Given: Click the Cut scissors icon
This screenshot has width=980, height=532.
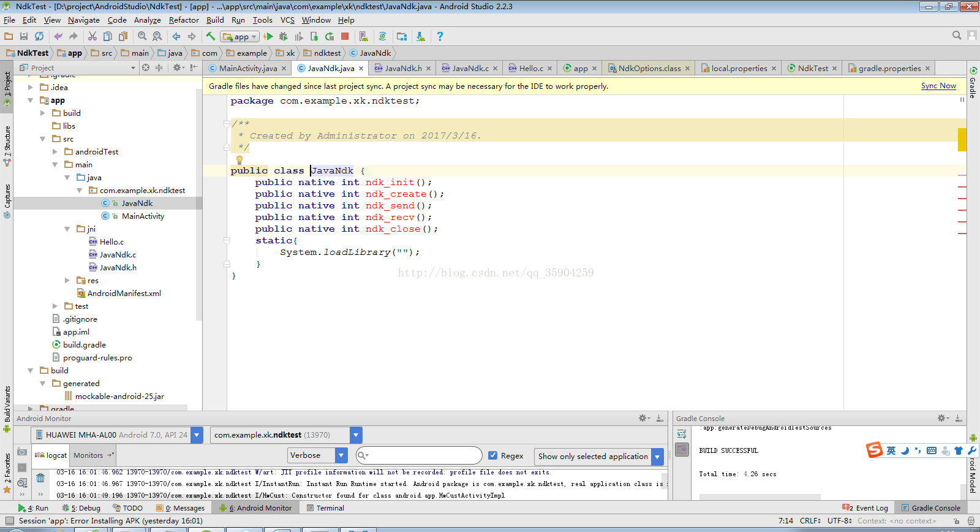Looking at the screenshot, I should pos(92,37).
